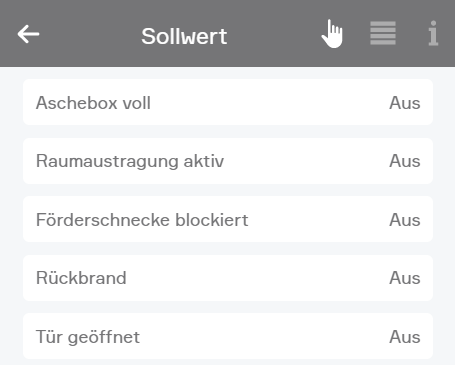Image resolution: width=455 pixels, height=365 pixels.
Task: Show details via the info icon
Action: tap(433, 33)
